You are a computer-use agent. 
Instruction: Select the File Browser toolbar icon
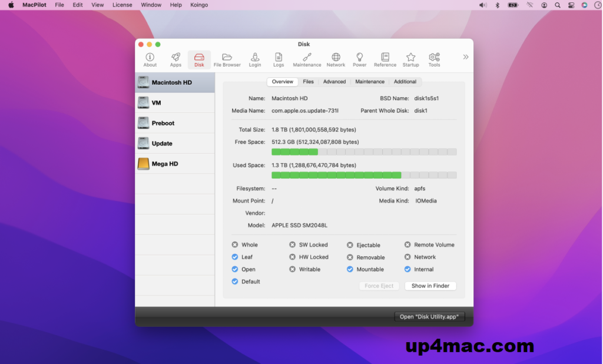coord(227,58)
